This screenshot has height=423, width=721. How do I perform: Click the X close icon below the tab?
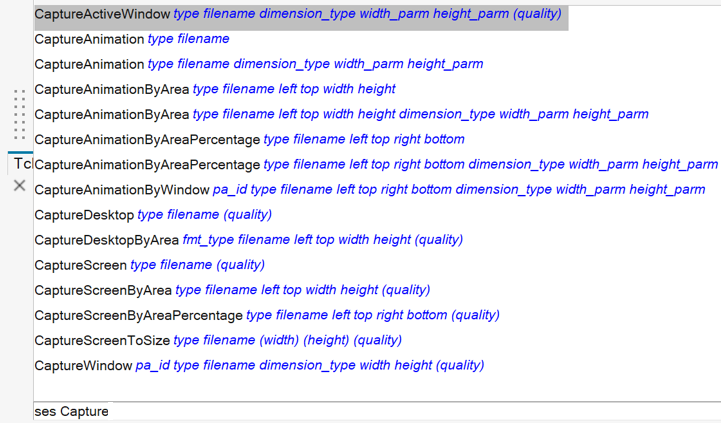pyautogui.click(x=19, y=185)
